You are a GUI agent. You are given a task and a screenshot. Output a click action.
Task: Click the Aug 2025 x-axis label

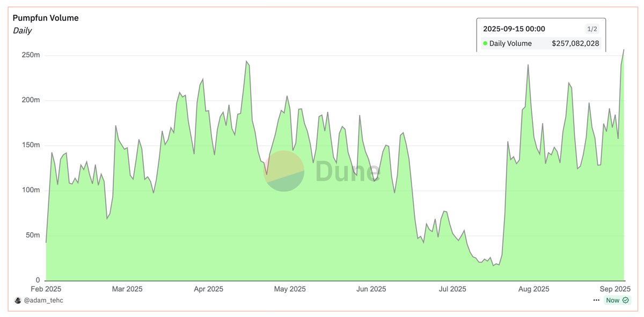[x=533, y=289]
